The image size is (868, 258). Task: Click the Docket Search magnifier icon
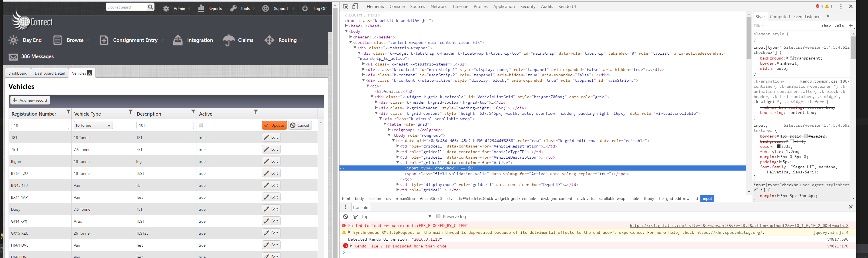pos(150,7)
